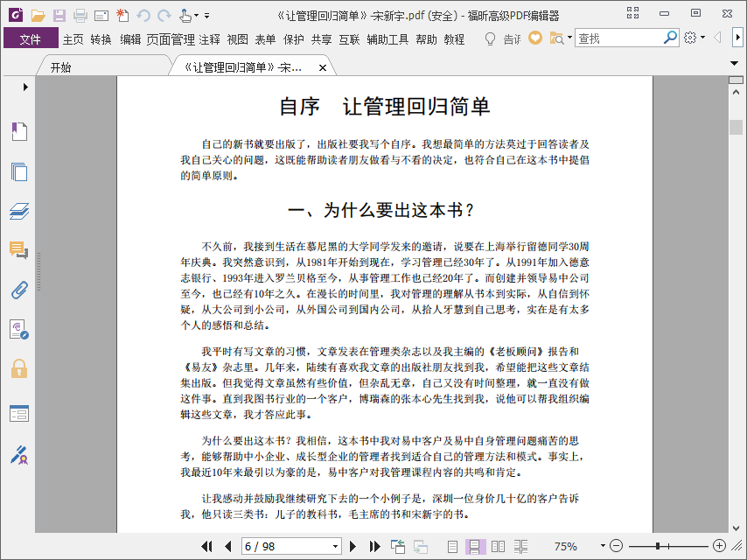The image size is (747, 560).
Task: Open the page number dropdown arrow
Action: click(x=335, y=546)
